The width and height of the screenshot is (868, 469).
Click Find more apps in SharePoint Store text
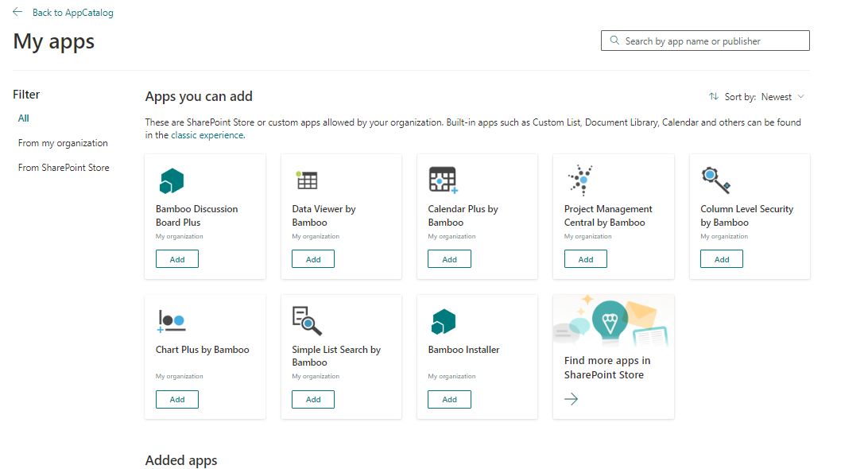click(607, 368)
